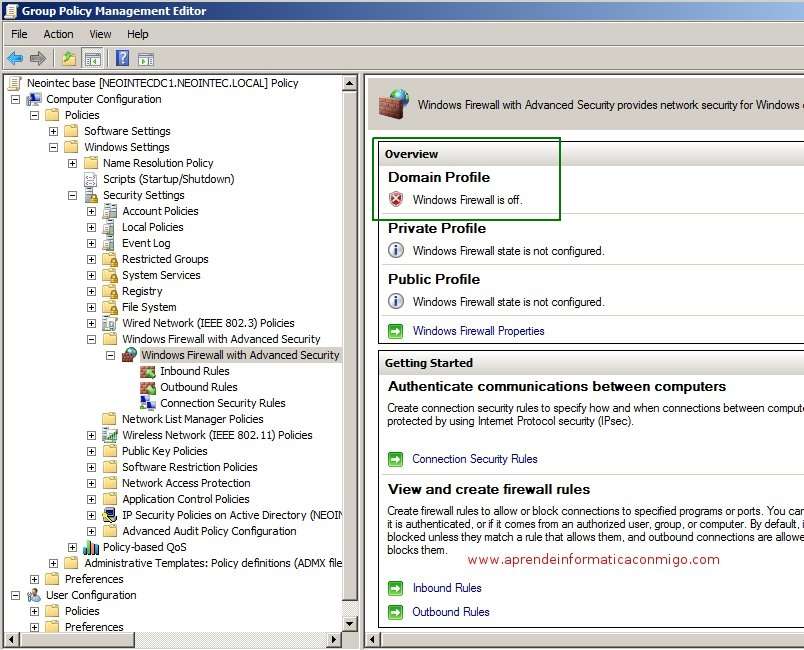This screenshot has width=804, height=650.
Task: Click green arrow beside Inbound Rules link
Action: pos(395,588)
